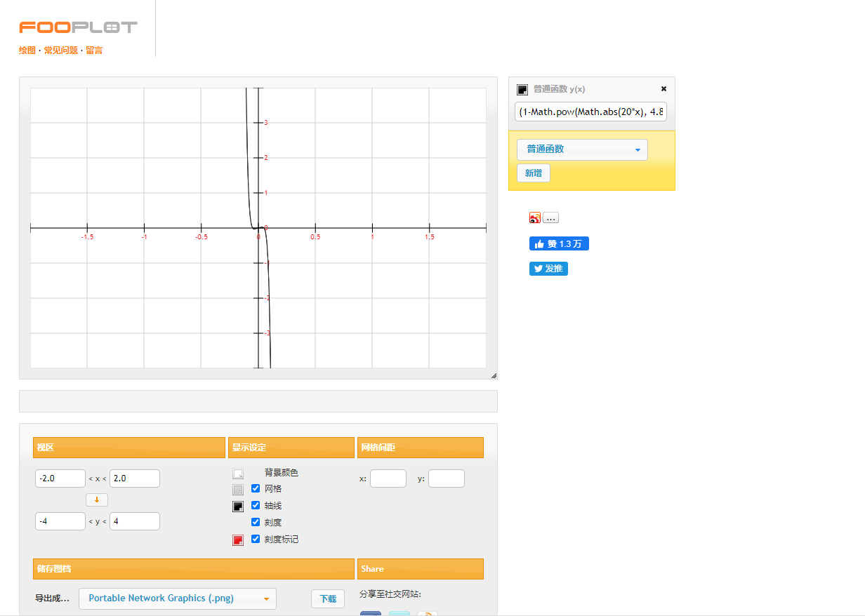
Task: Click the 背景颜色 label text
Action: tap(282, 473)
